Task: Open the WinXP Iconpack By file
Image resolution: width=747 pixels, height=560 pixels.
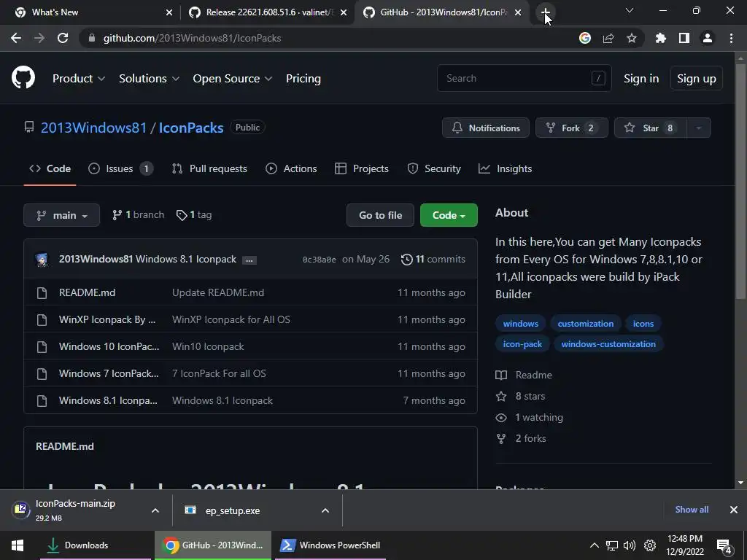Action: (x=107, y=319)
